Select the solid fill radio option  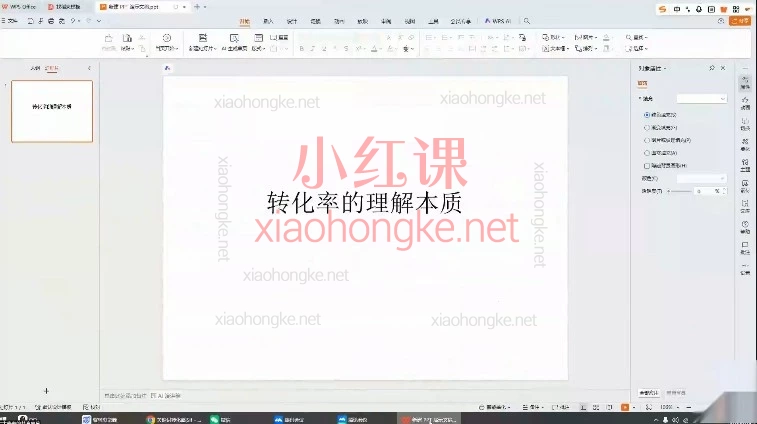(x=646, y=115)
